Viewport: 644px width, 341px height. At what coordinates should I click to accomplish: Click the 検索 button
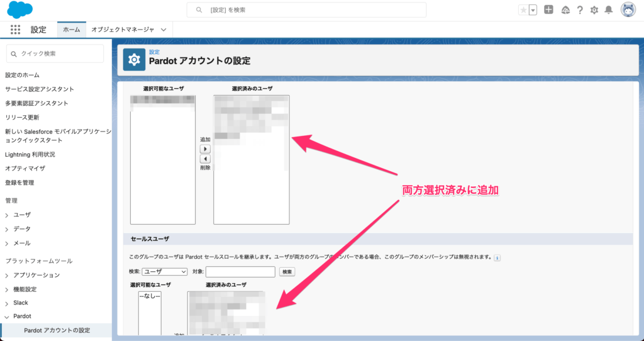[x=287, y=272]
